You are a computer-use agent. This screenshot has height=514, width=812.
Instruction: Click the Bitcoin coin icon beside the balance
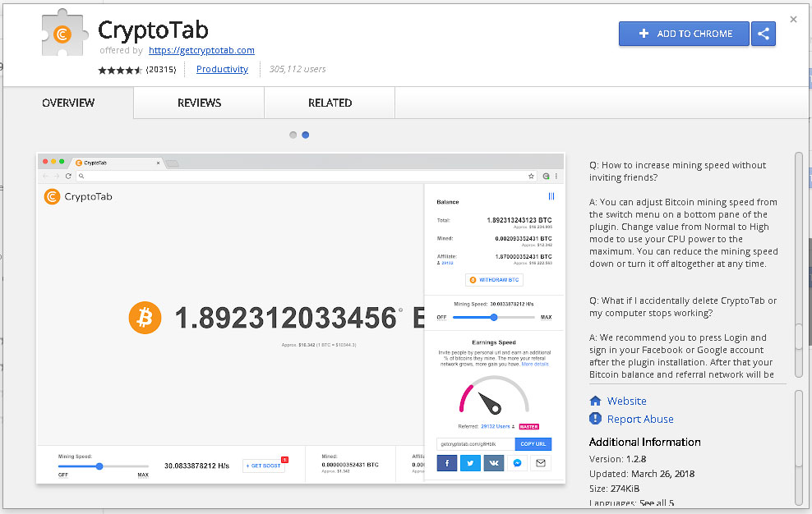pyautogui.click(x=145, y=317)
